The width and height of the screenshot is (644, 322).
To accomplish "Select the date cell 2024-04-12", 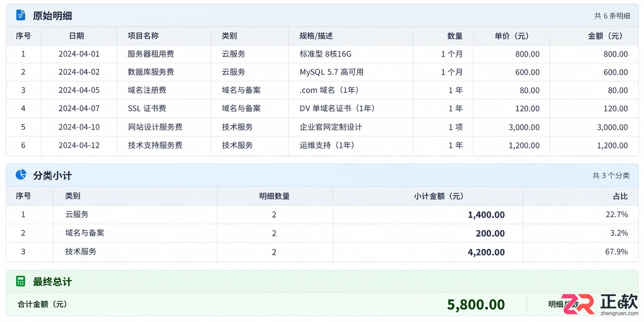I will pos(79,145).
